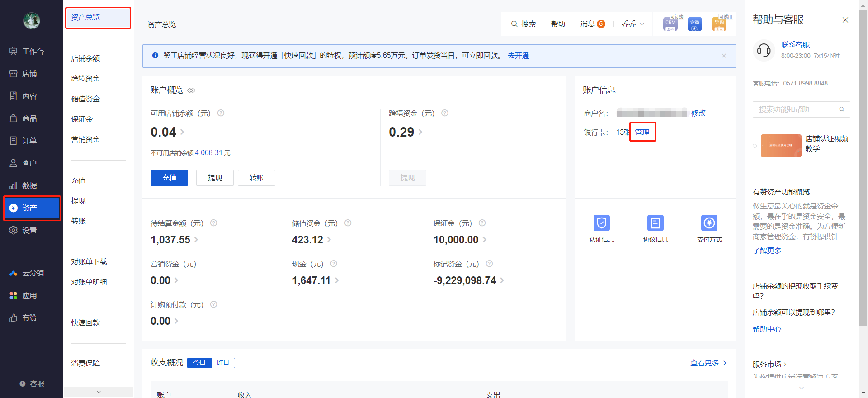The width and height of the screenshot is (868, 398).
Task: Open 储值资金 in the submenu
Action: [85, 99]
